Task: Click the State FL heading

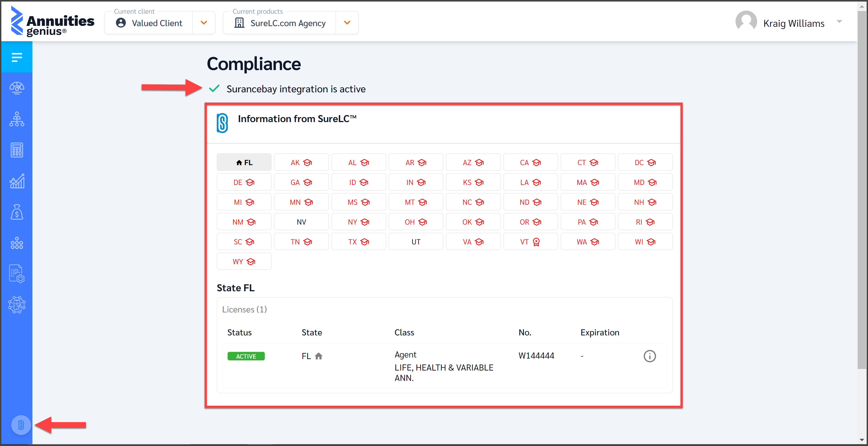Action: pyautogui.click(x=235, y=288)
